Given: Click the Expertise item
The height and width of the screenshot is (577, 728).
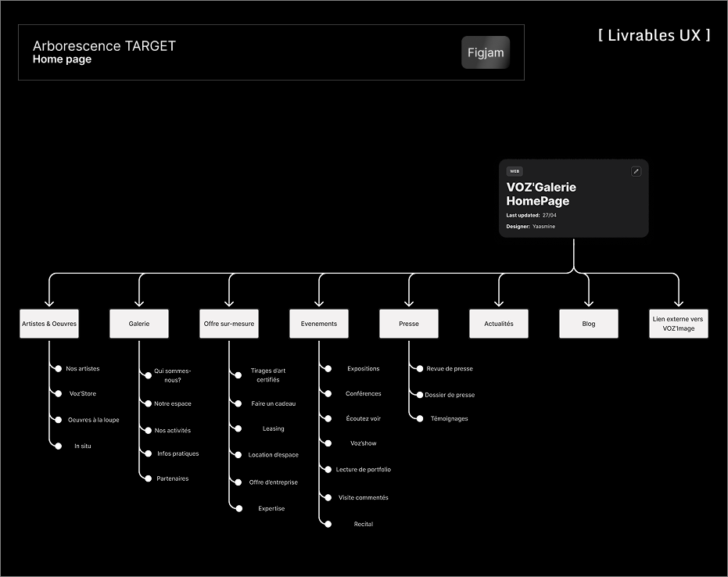Looking at the screenshot, I should (x=271, y=509).
